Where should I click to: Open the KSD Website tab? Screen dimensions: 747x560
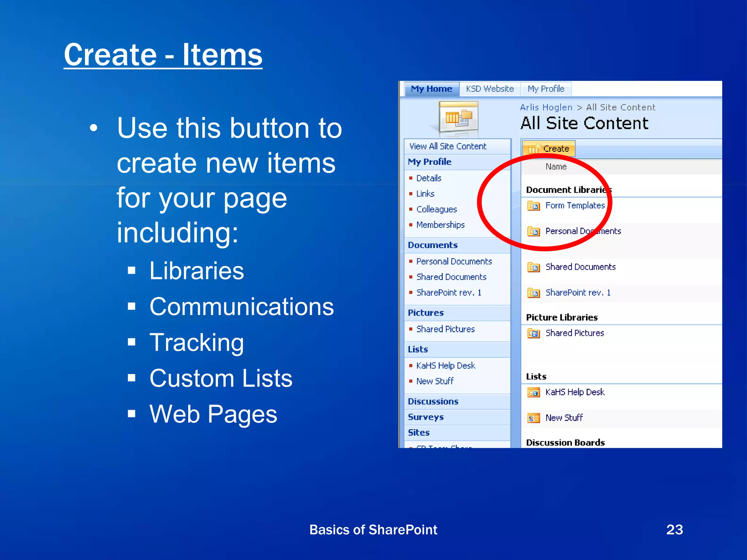pyautogui.click(x=490, y=89)
